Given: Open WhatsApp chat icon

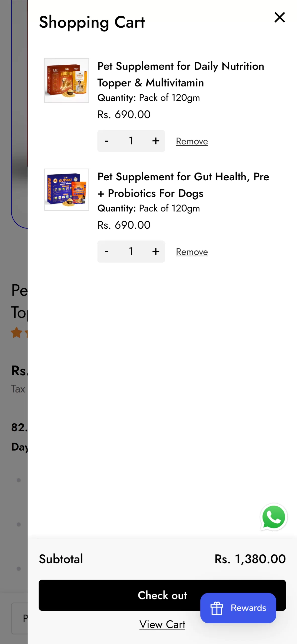Looking at the screenshot, I should (x=273, y=517).
